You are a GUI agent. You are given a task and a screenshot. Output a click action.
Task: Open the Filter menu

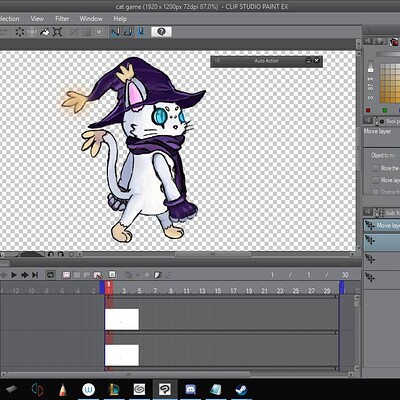coord(62,19)
